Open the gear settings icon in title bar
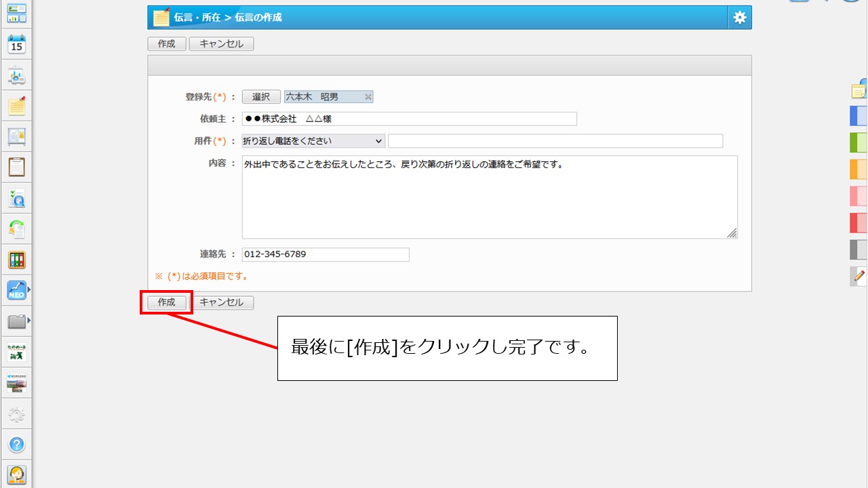This screenshot has height=488, width=868. pos(739,18)
